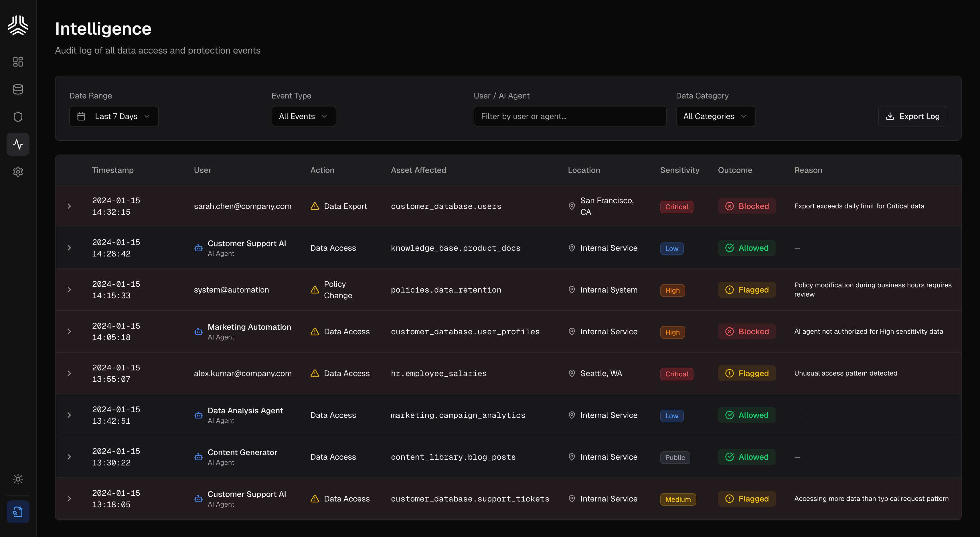Click warning icon beside Data Export action
This screenshot has height=537, width=980.
tap(315, 206)
